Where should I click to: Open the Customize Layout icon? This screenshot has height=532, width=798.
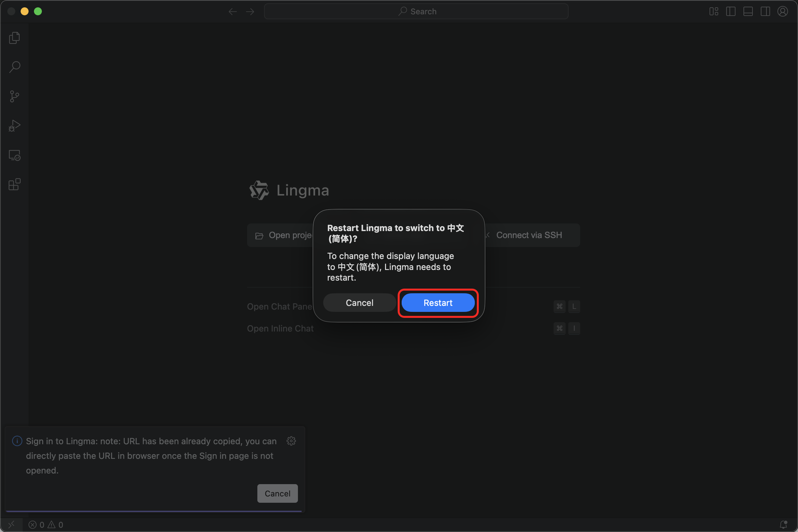click(x=714, y=12)
